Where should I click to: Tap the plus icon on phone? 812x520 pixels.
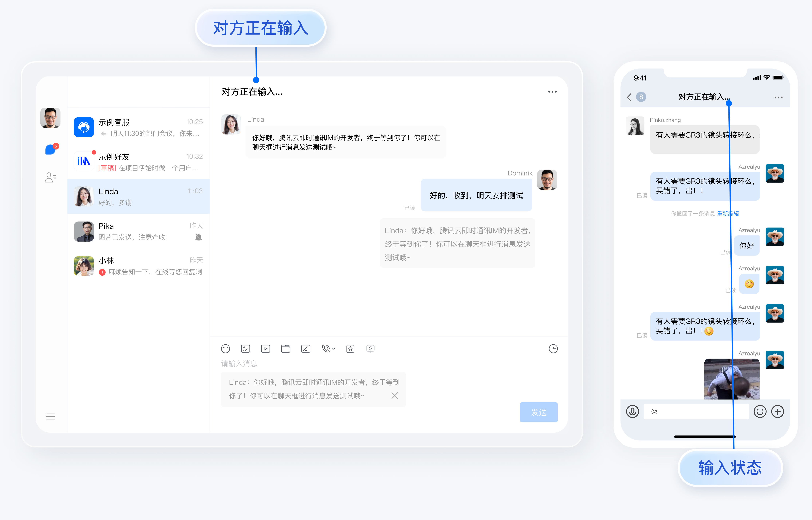(x=778, y=411)
